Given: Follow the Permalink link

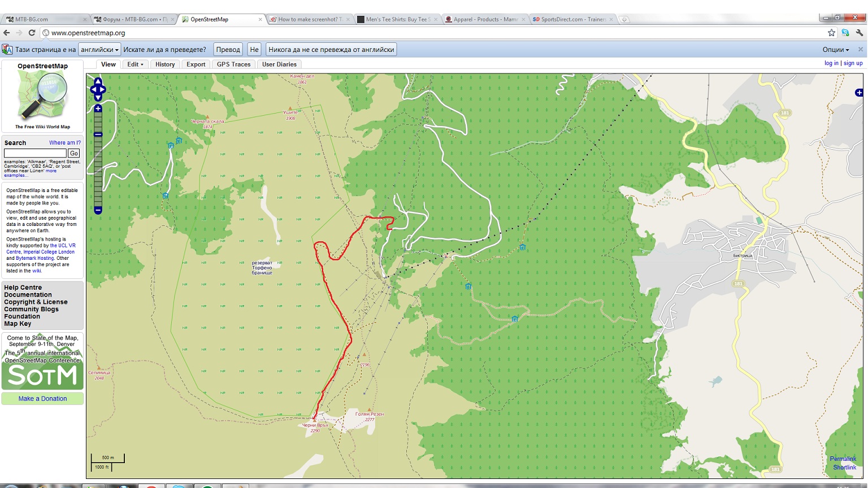Looking at the screenshot, I should click(x=843, y=459).
